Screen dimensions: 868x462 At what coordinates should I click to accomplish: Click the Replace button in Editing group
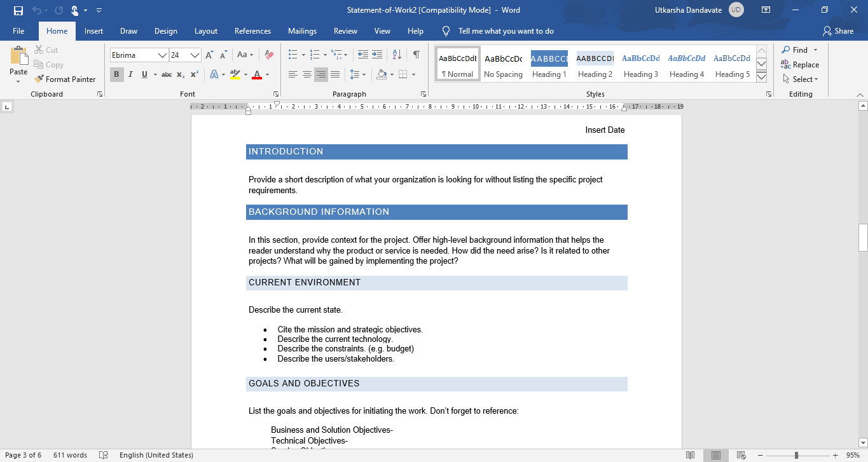[x=800, y=65]
